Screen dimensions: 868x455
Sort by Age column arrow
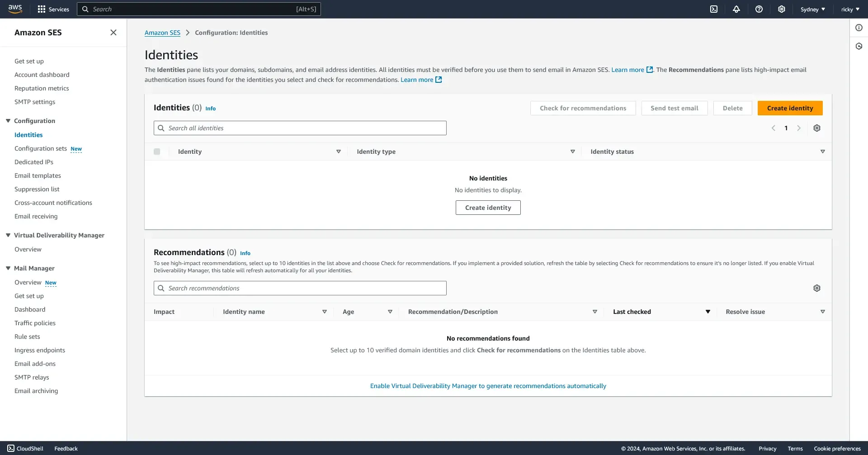pos(390,312)
